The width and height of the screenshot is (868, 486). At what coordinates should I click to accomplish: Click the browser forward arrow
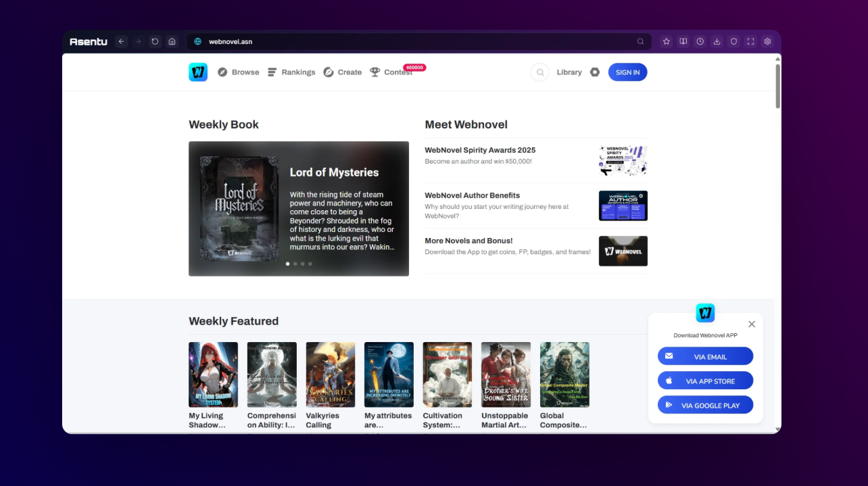(x=138, y=41)
